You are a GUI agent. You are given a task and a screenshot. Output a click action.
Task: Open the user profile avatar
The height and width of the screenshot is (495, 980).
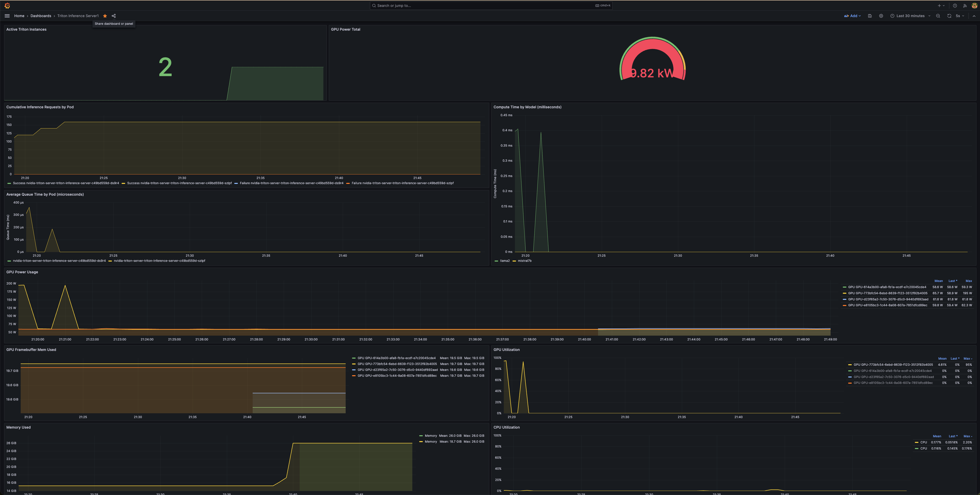pos(975,6)
